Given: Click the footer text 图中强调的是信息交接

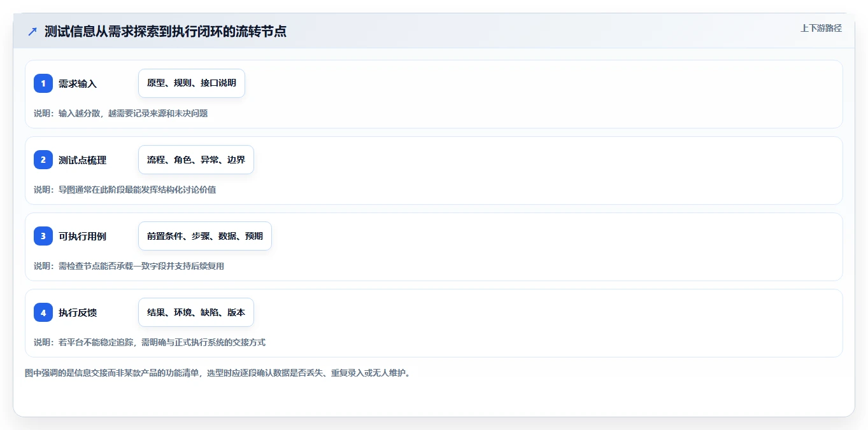Looking at the screenshot, I should pos(218,373).
